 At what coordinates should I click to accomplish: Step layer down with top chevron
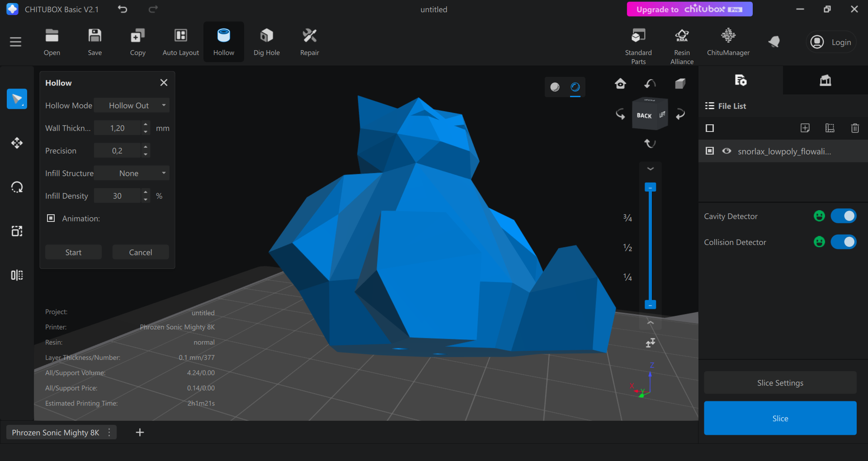coord(651,169)
